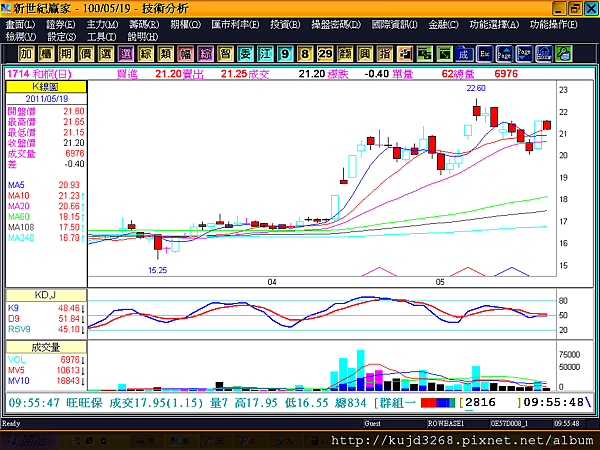The height and width of the screenshot is (450, 600).
Task: Click the MA240 16.79 row
Action: [46, 238]
